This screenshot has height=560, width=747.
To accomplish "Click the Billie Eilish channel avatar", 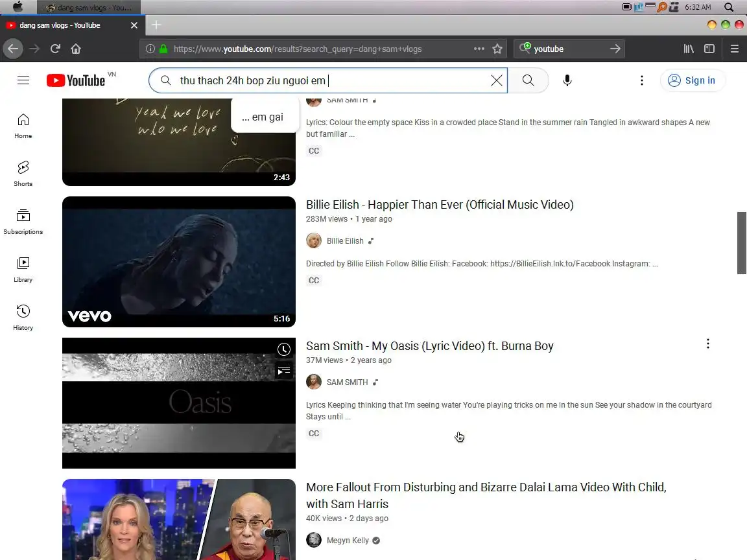I will pyautogui.click(x=313, y=240).
